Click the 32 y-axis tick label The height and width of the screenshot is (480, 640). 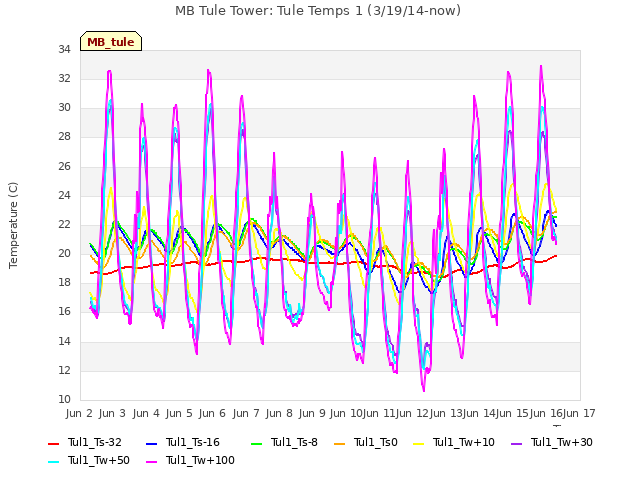click(x=64, y=78)
